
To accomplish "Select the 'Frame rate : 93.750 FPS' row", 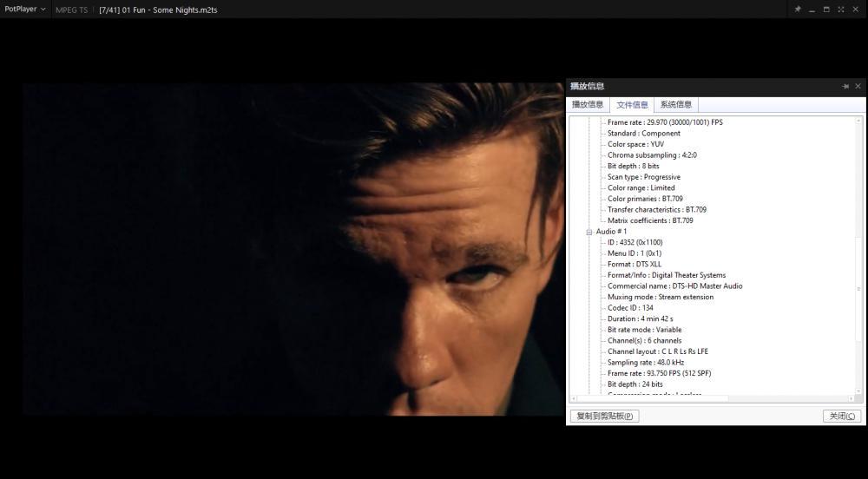I will [660, 373].
